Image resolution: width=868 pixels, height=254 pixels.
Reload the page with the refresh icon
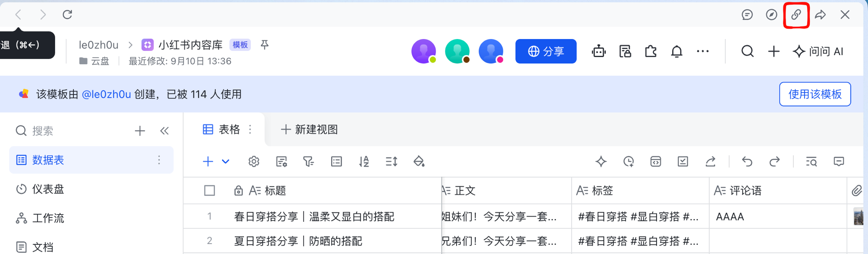click(67, 15)
